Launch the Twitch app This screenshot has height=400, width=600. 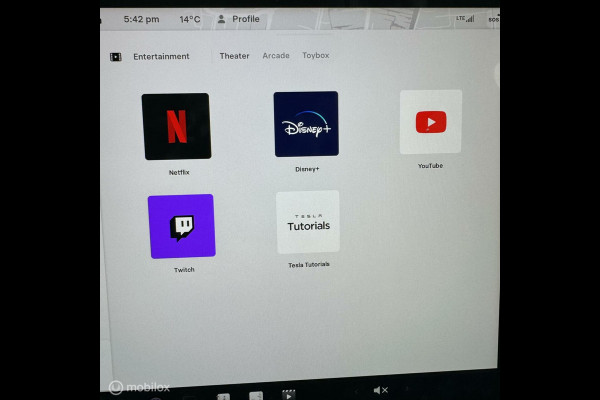(x=182, y=226)
